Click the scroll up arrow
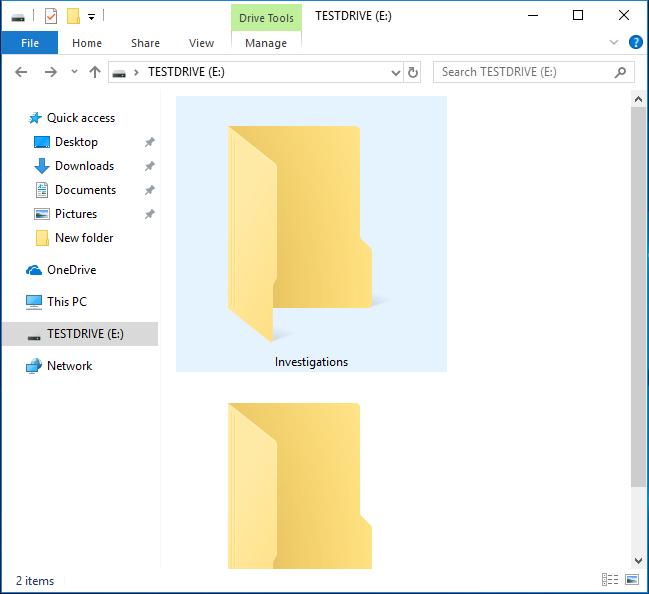Screen dimensions: 649x594 tap(638, 99)
